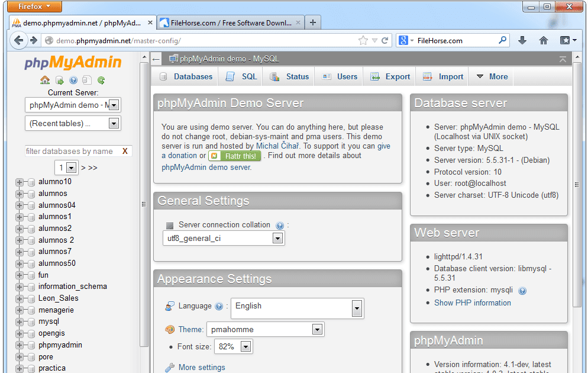588x373 pixels.
Task: Open the SQL tab
Action: pos(241,76)
